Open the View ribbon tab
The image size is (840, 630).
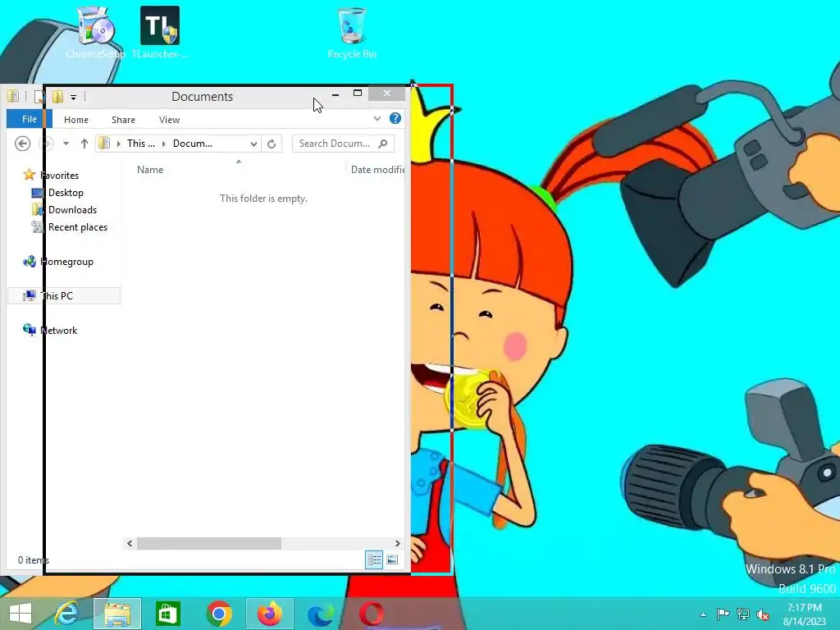pos(169,120)
